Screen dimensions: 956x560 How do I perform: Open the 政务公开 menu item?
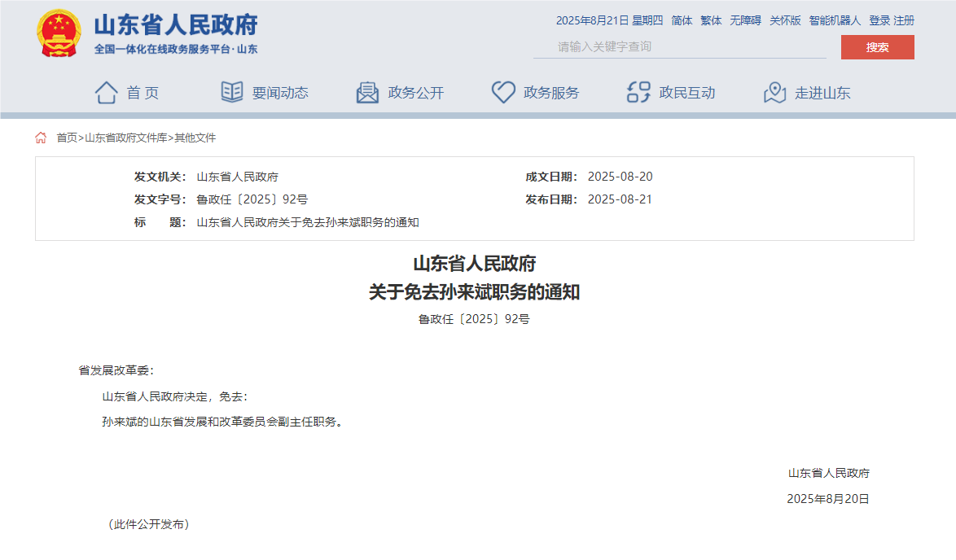416,93
